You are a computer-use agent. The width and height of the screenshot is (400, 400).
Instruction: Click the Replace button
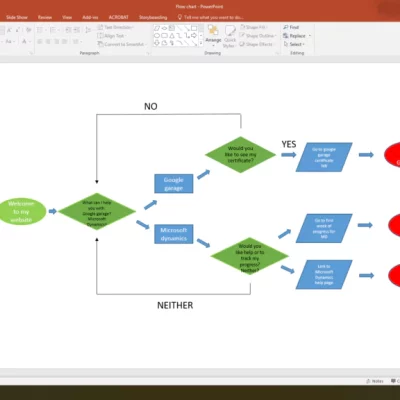point(294,36)
